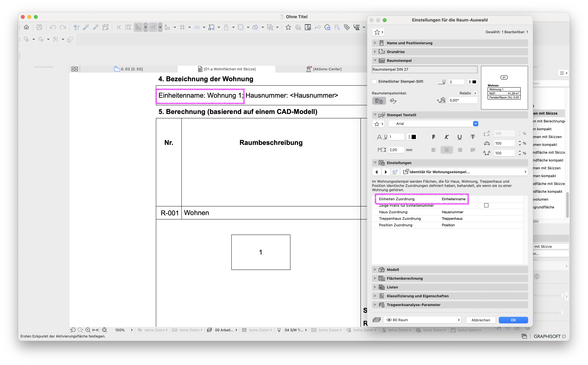Viewport: 588px width, 365px height.
Task: Undo the last action
Action: coord(53,27)
